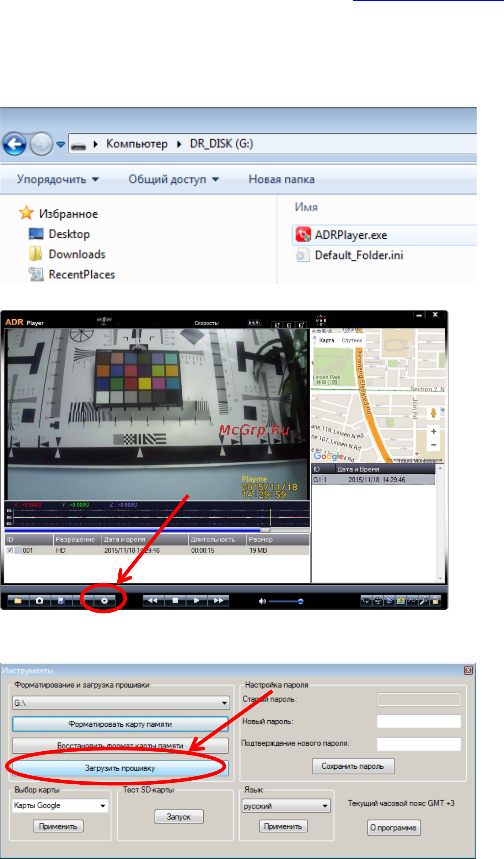The width and height of the screenshot is (504, 859).
Task: Rewind the video playback
Action: [x=153, y=601]
